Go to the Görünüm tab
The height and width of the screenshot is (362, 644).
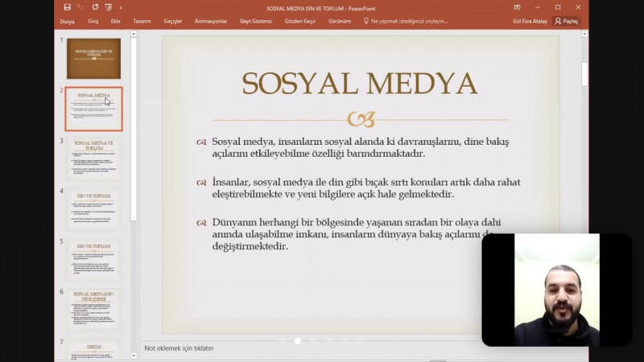coord(340,21)
